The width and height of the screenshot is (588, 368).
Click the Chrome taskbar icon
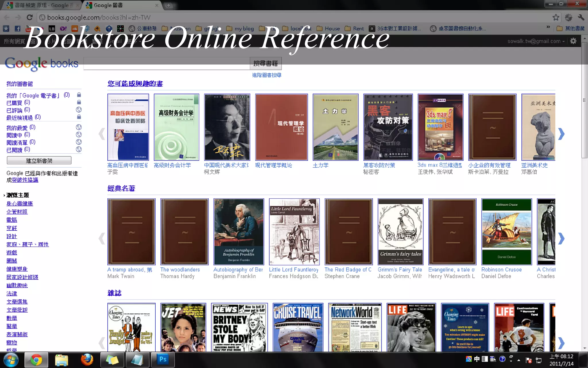pos(36,360)
